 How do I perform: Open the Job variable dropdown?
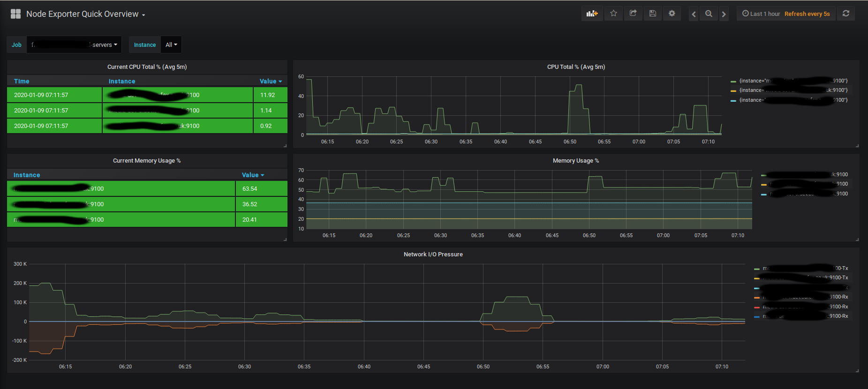pyautogui.click(x=74, y=45)
